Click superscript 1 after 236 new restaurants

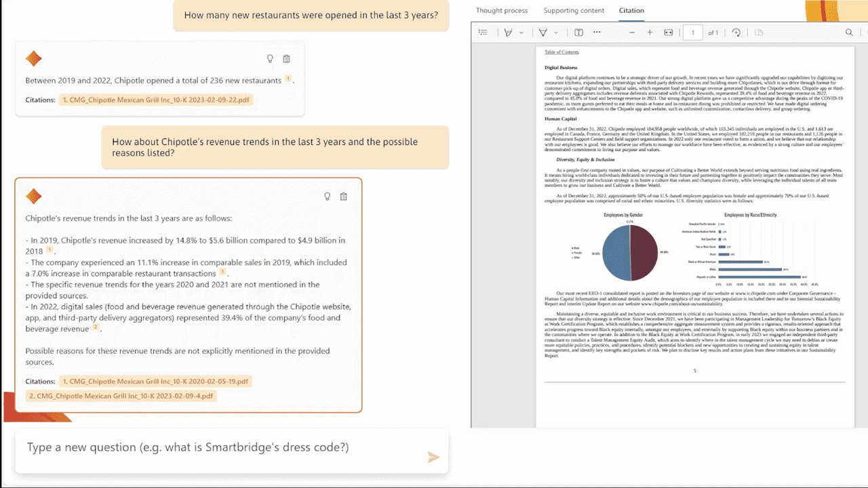point(288,79)
